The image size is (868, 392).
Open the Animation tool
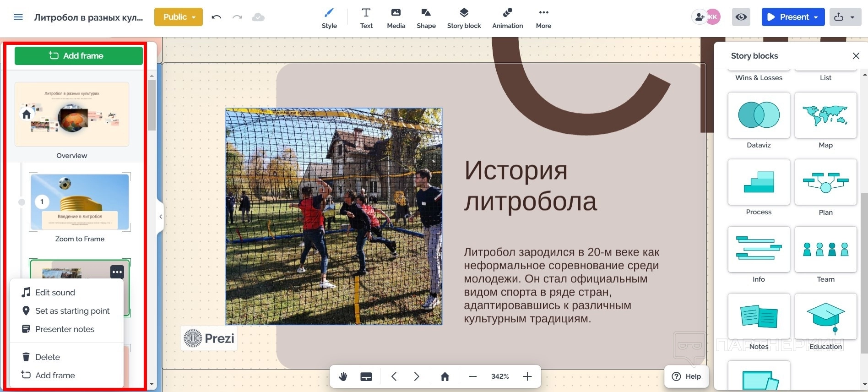[x=507, y=18]
